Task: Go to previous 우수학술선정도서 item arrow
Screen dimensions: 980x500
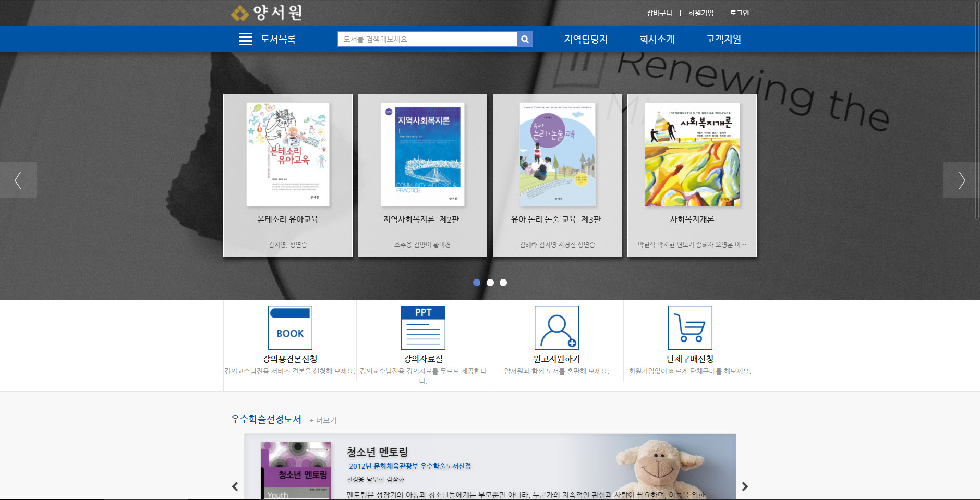Action: click(x=235, y=486)
